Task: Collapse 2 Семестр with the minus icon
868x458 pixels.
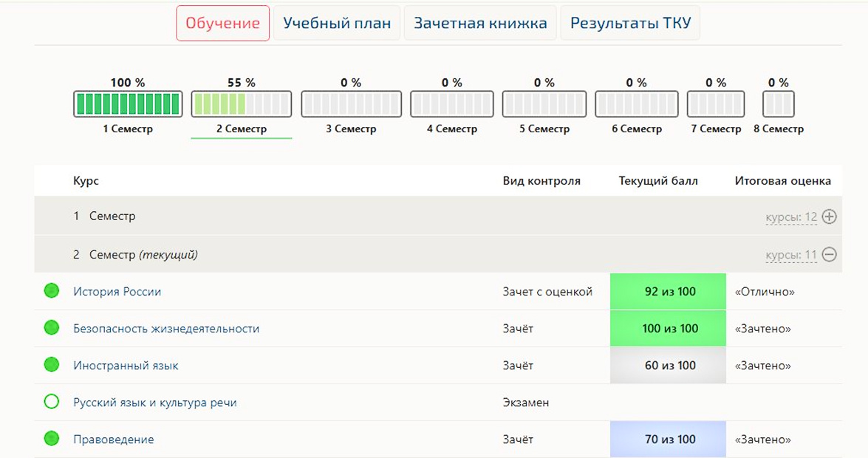Action: [x=830, y=255]
